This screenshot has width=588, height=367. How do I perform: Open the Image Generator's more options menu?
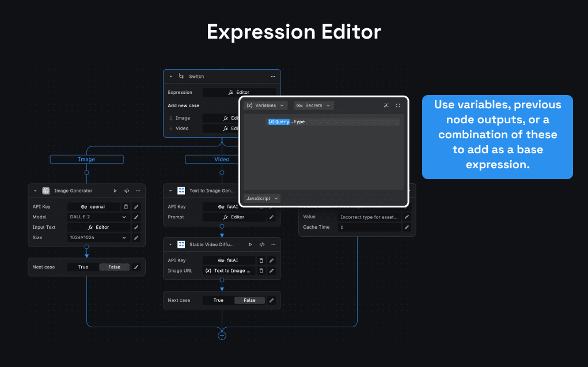(x=138, y=191)
